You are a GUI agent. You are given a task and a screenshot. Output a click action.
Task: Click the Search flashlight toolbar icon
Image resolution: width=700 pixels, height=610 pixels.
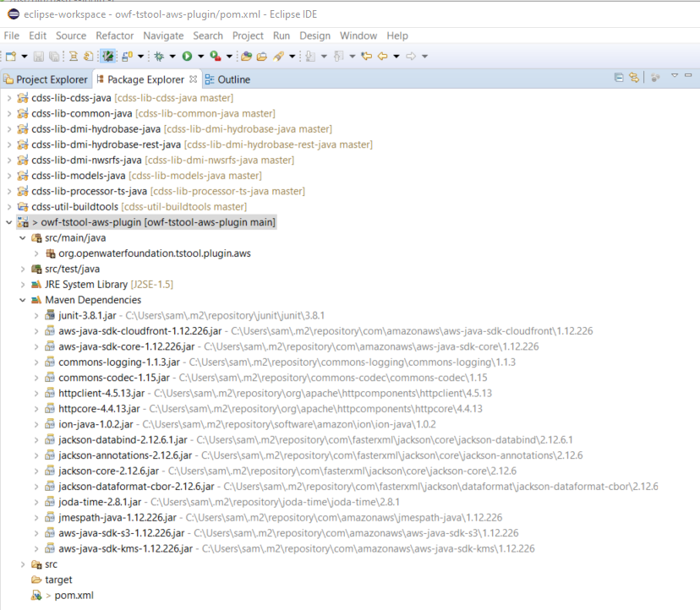click(279, 57)
